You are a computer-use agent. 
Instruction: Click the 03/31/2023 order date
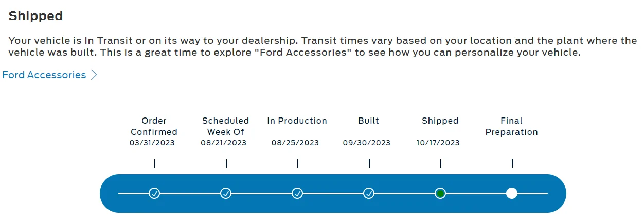[152, 143]
